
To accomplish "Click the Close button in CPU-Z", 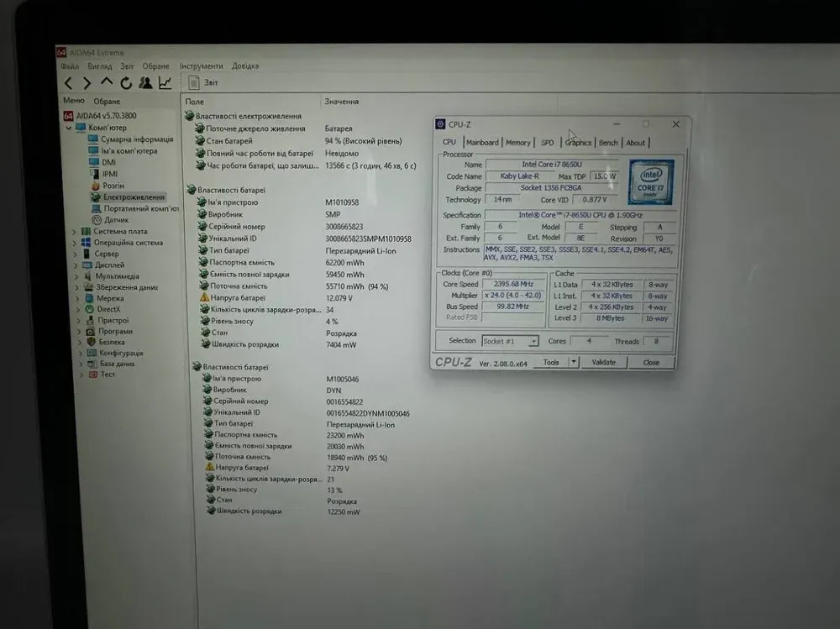I will pos(651,363).
